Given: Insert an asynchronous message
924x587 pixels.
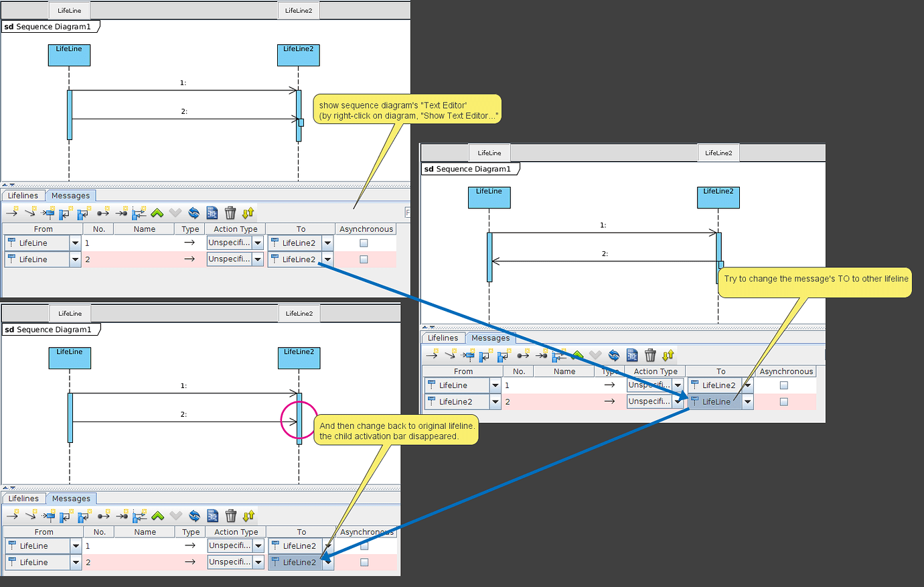Looking at the screenshot, I should point(29,213).
